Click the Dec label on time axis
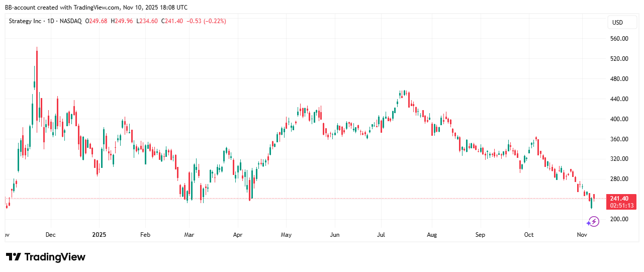This screenshot has height=272, width=644. point(51,235)
